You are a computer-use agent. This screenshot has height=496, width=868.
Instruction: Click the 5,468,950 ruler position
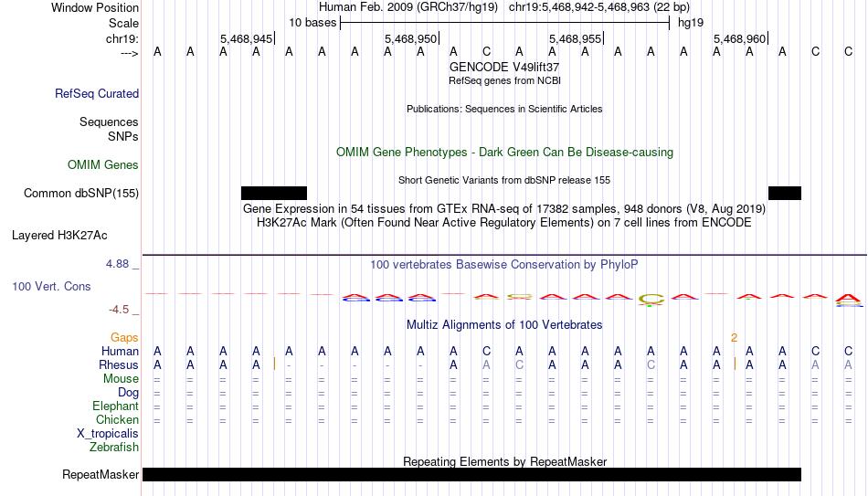(x=411, y=38)
